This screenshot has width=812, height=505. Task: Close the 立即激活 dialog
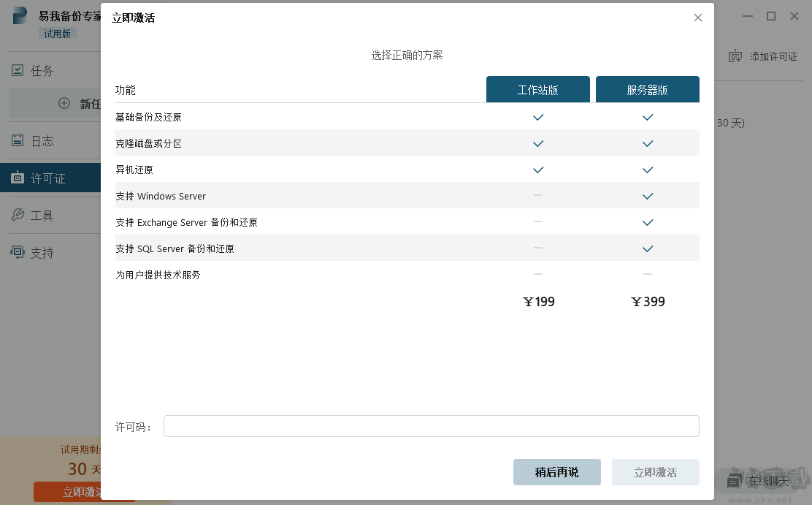pos(697,18)
